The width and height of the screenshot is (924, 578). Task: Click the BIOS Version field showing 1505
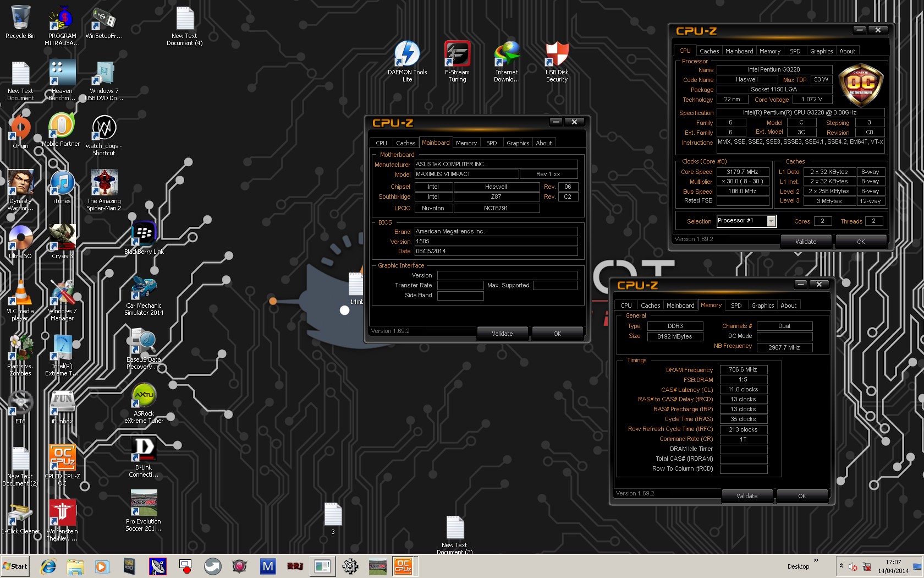[496, 242]
